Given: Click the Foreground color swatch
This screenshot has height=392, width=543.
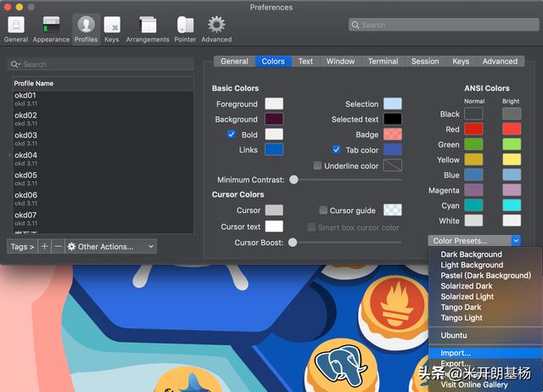Looking at the screenshot, I should 274,104.
